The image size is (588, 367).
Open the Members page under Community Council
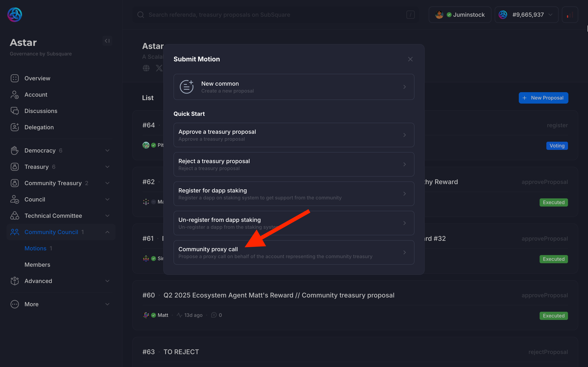point(37,265)
